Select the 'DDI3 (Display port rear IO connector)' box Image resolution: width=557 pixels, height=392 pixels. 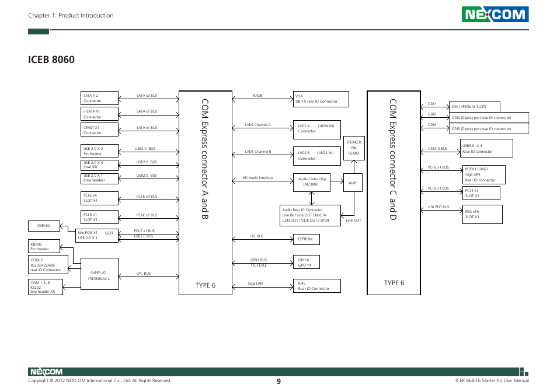pos(489,128)
